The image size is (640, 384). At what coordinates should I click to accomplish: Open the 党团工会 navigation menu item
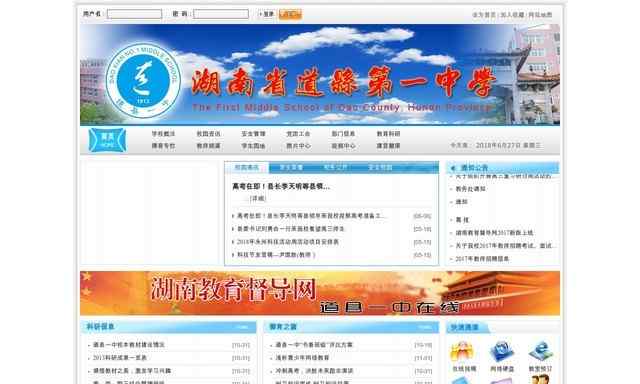[298, 134]
